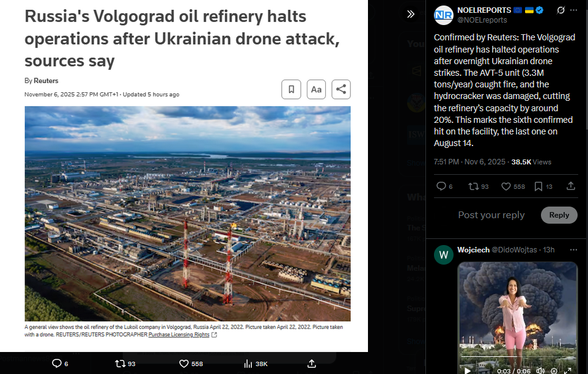The image size is (588, 374).
Task: Open the Wojciech display name link
Action: click(473, 250)
